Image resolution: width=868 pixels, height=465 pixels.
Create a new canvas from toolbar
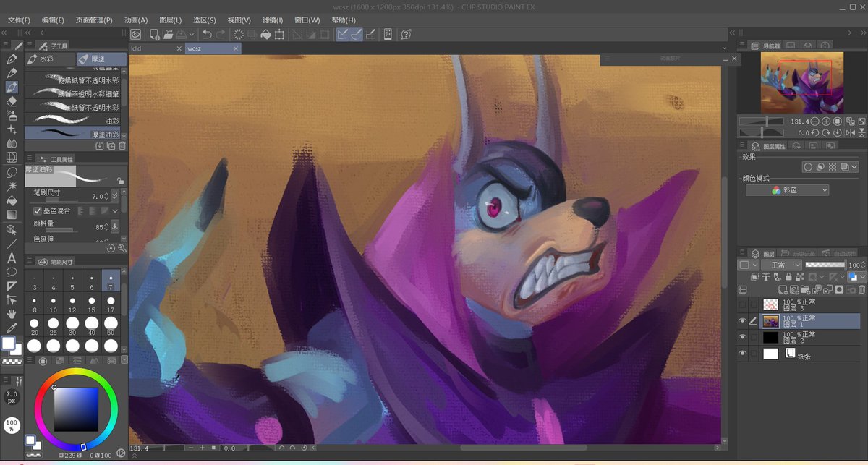[155, 34]
